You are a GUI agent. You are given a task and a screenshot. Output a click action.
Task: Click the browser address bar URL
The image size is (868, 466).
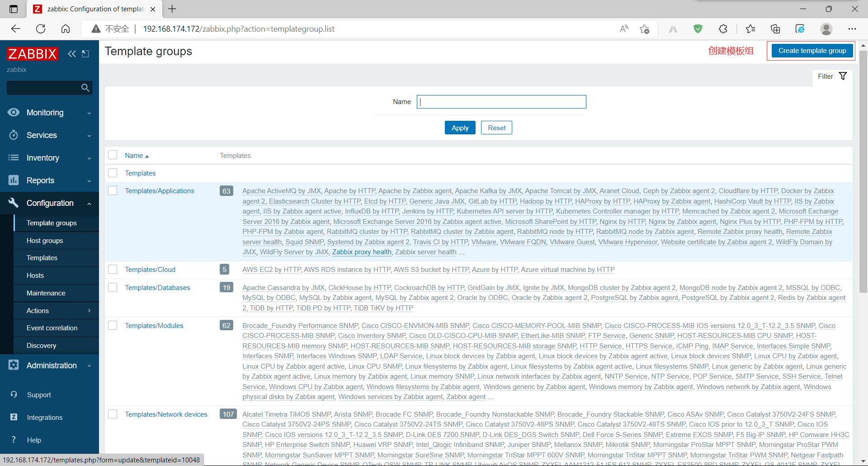239,29
